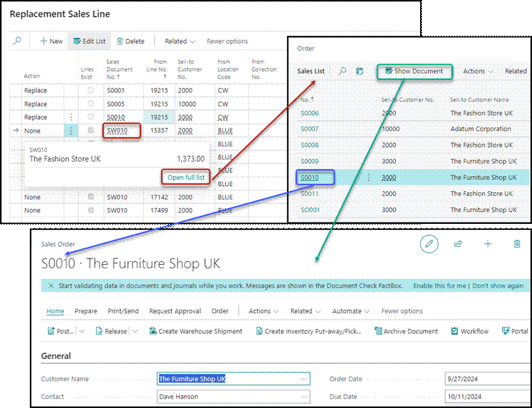Click the Customer Name input field

click(x=233, y=379)
